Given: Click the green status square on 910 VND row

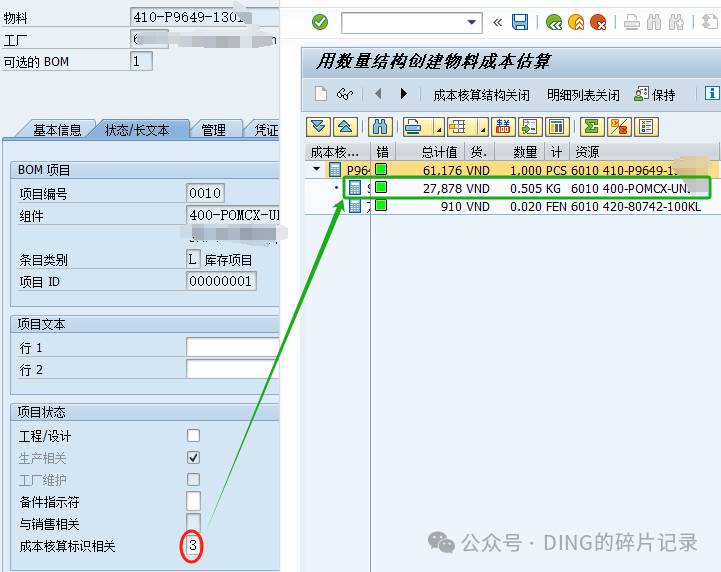Looking at the screenshot, I should (x=381, y=205).
